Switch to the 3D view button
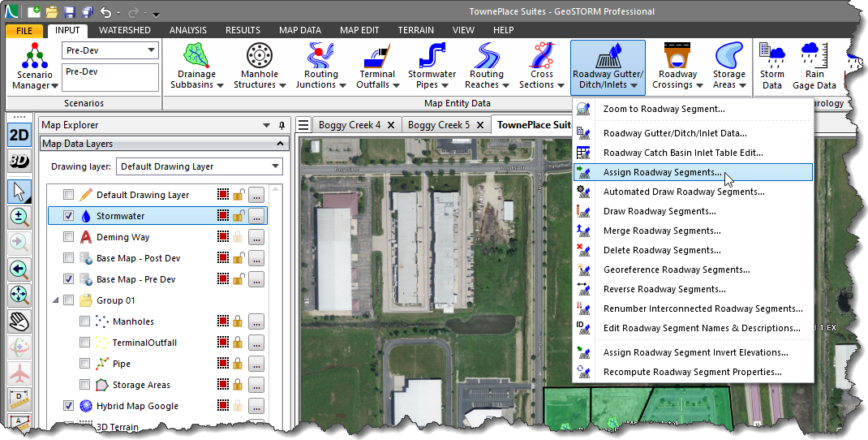The width and height of the screenshot is (868, 440). coord(19,162)
